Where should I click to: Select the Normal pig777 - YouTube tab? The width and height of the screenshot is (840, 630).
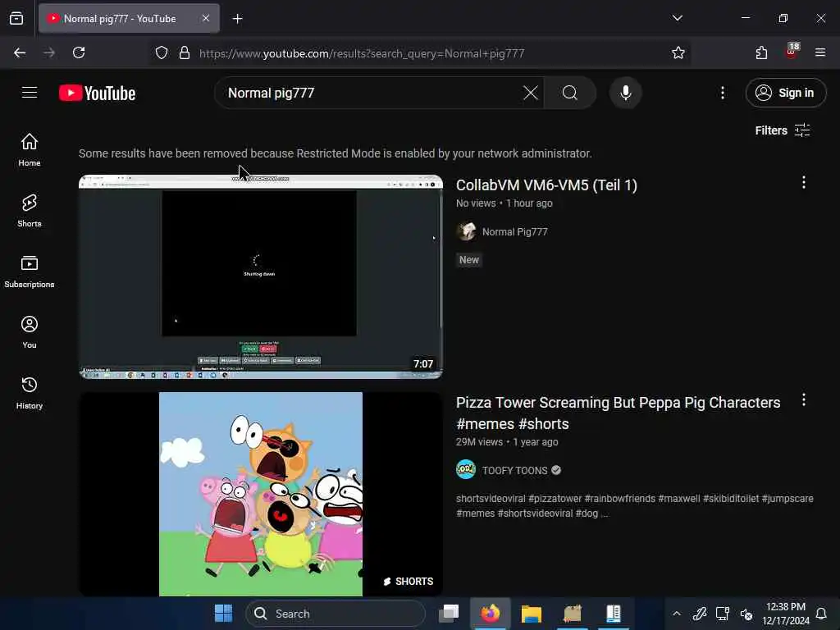click(x=129, y=18)
